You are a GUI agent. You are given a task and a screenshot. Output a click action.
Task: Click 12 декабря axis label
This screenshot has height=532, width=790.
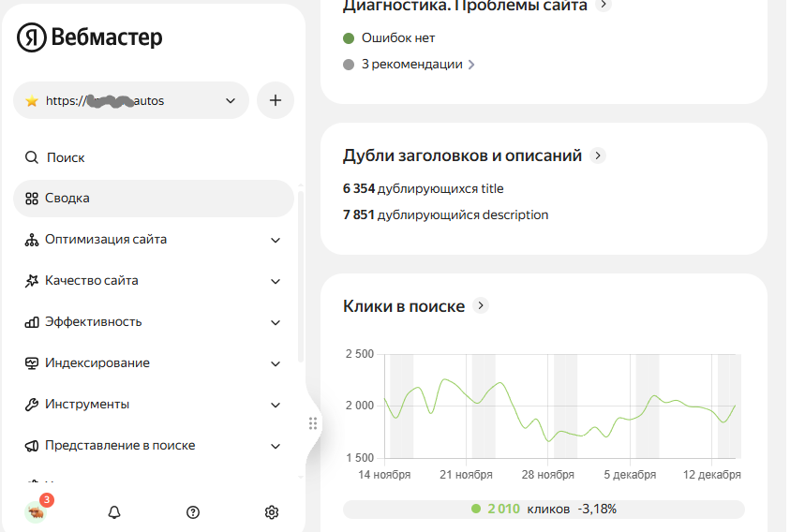pyautogui.click(x=712, y=475)
